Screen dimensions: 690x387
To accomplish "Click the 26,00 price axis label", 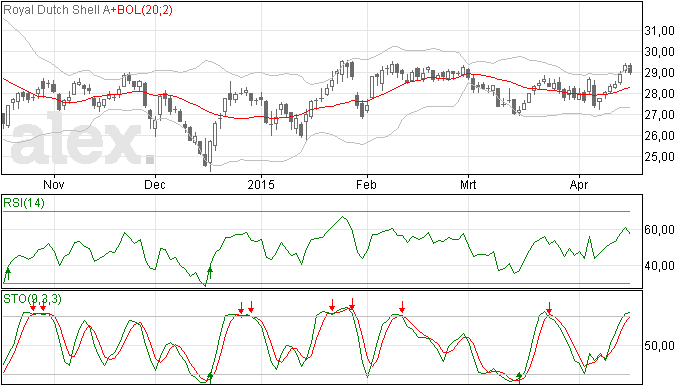I will [659, 136].
